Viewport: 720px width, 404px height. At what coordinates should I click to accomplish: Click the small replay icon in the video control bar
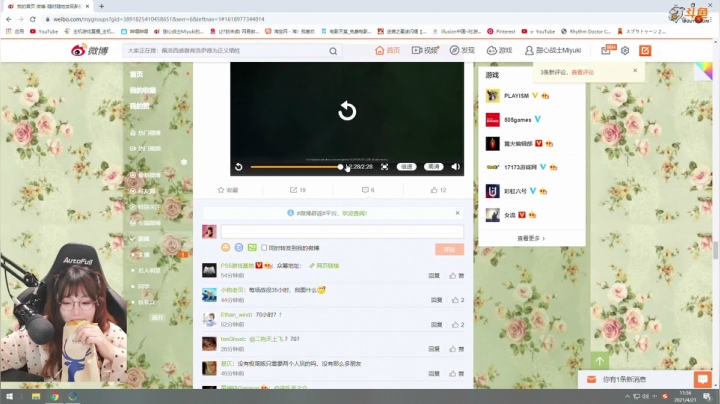[239, 167]
